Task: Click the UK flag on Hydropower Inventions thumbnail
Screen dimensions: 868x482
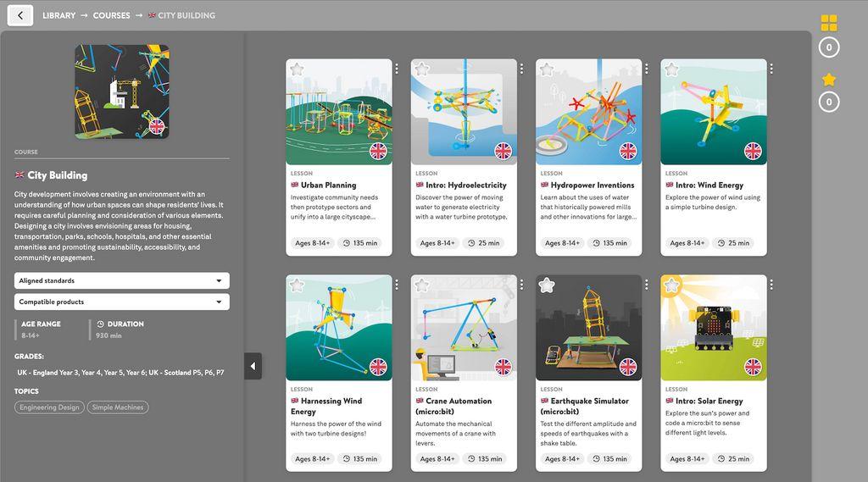Action: point(628,151)
